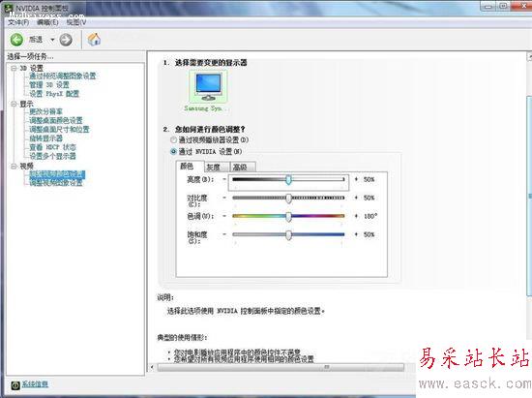Click the 亮度 value 50%

tap(369, 179)
